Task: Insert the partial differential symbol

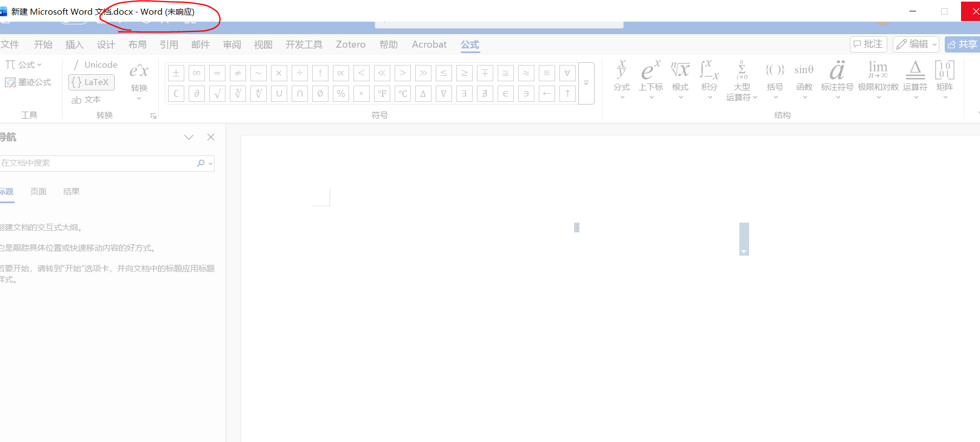Action: coord(197,94)
